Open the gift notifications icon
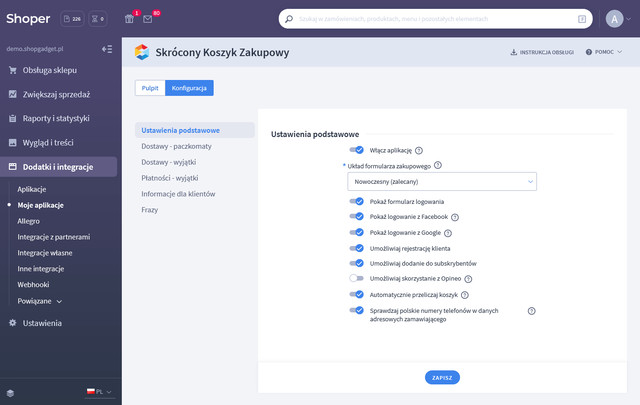640x405 pixels. (129, 19)
